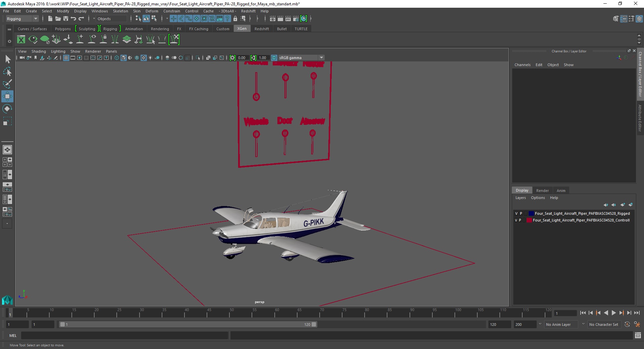Activate the Move tool in toolbox
644x349 pixels.
pyautogui.click(x=7, y=96)
